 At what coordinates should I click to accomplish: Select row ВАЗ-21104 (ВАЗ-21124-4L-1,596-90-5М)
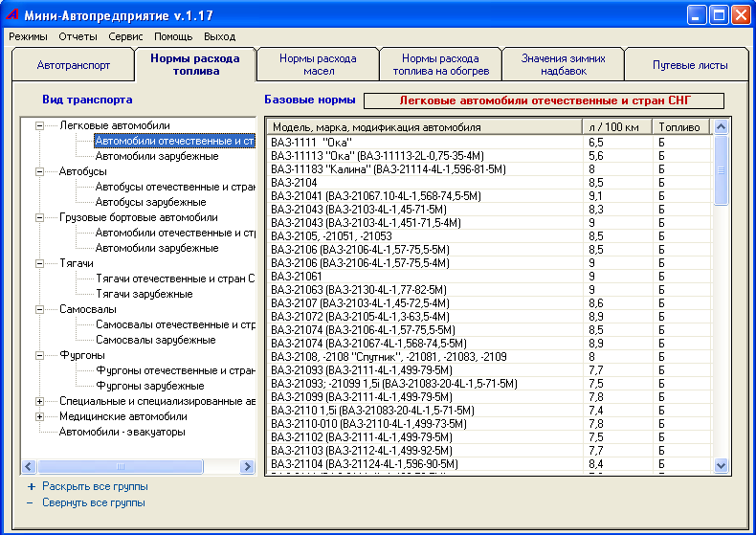[489, 464]
